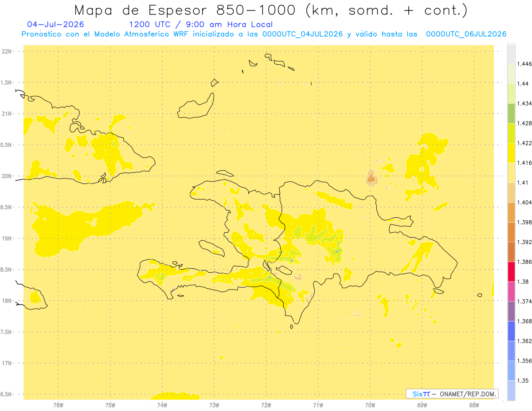The width and height of the screenshot is (532, 411).
Task: Click the 'Pronóstico con el Modelo Atmósferico WRF' line
Action: pos(264,34)
